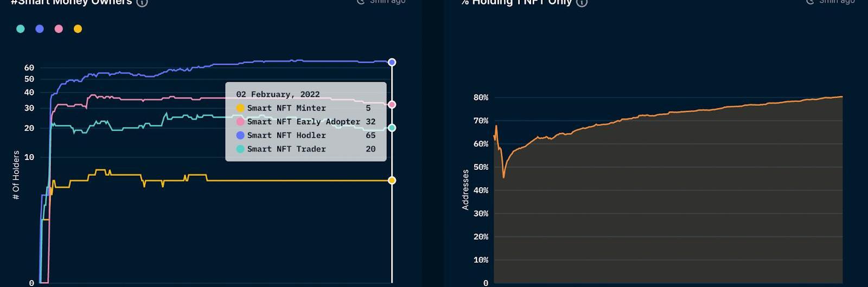Click the teal Trader endpoint marker

392,128
